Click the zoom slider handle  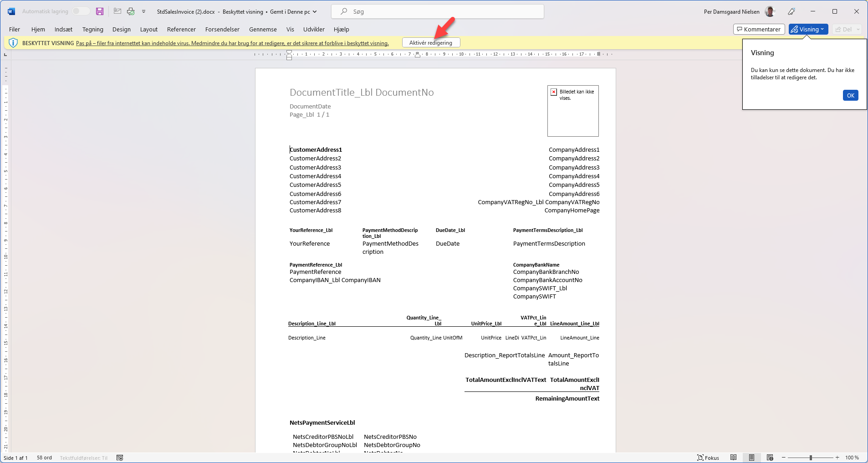[x=811, y=458]
